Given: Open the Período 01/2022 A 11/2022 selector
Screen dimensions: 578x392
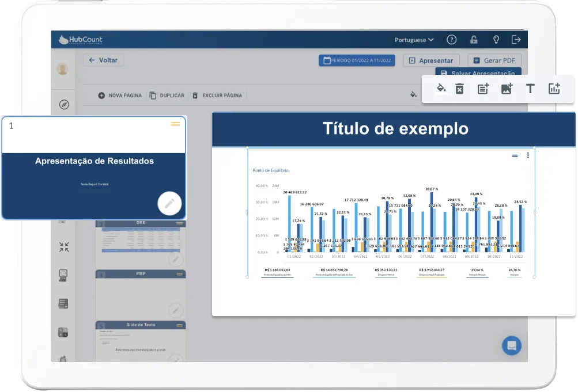Looking at the screenshot, I should point(357,60).
